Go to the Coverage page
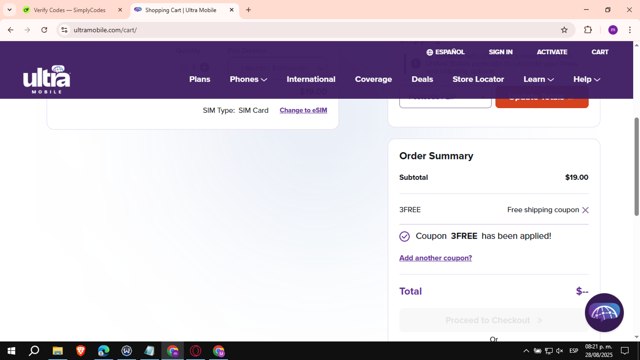 pos(373,79)
